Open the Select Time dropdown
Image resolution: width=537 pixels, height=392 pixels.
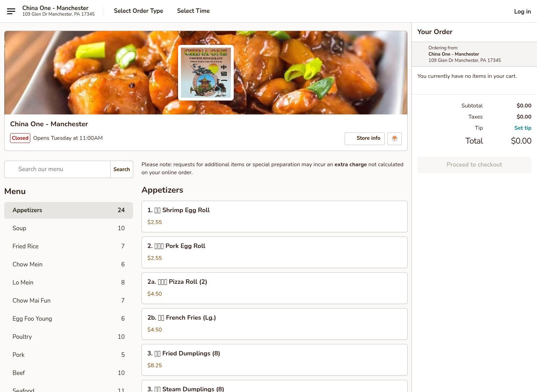pos(193,11)
